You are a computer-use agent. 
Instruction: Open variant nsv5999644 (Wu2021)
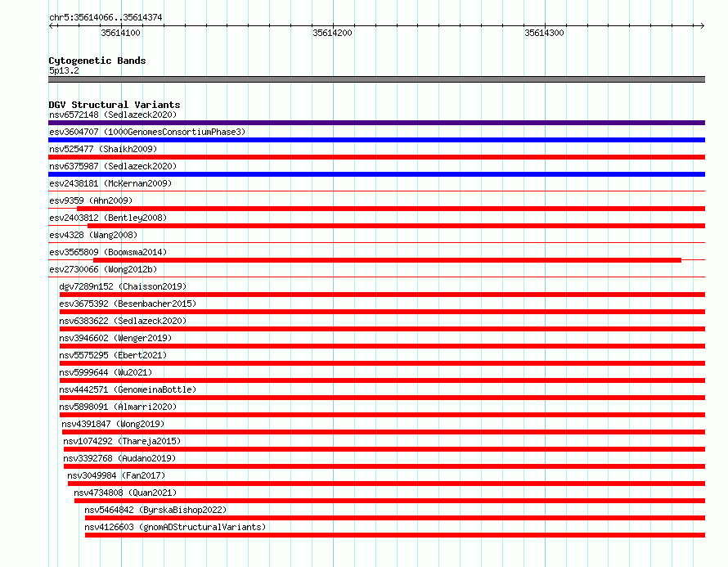pyautogui.click(x=106, y=372)
